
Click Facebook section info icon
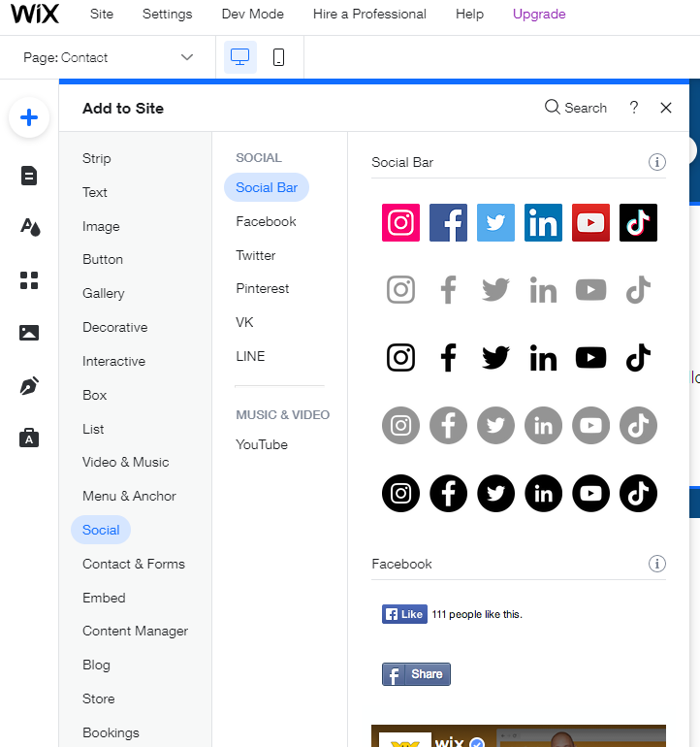click(x=657, y=564)
